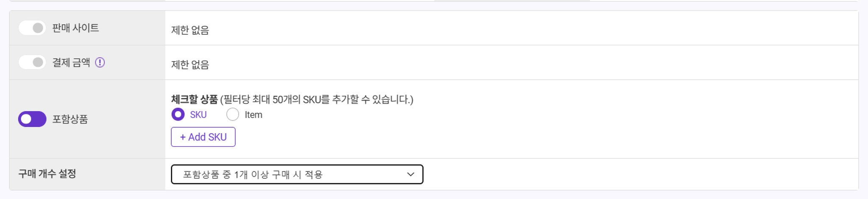Click the 판매 사이트 label
This screenshot has height=199, width=868.
[x=75, y=28]
